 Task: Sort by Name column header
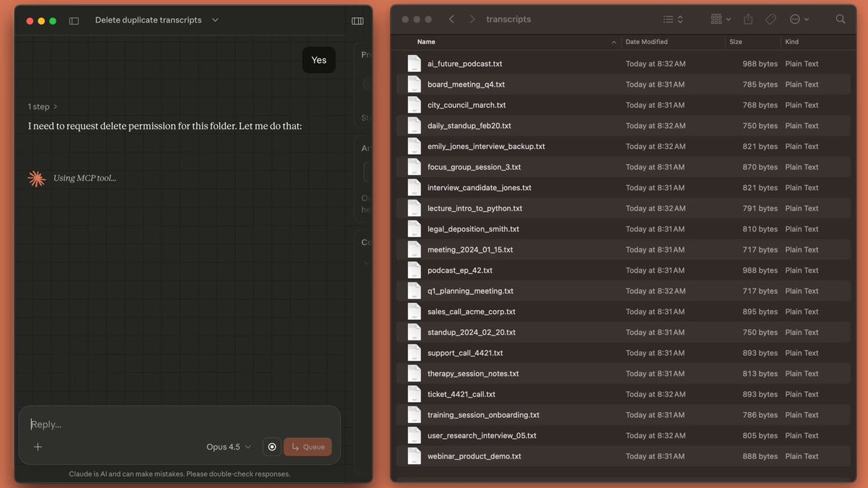[x=426, y=42]
